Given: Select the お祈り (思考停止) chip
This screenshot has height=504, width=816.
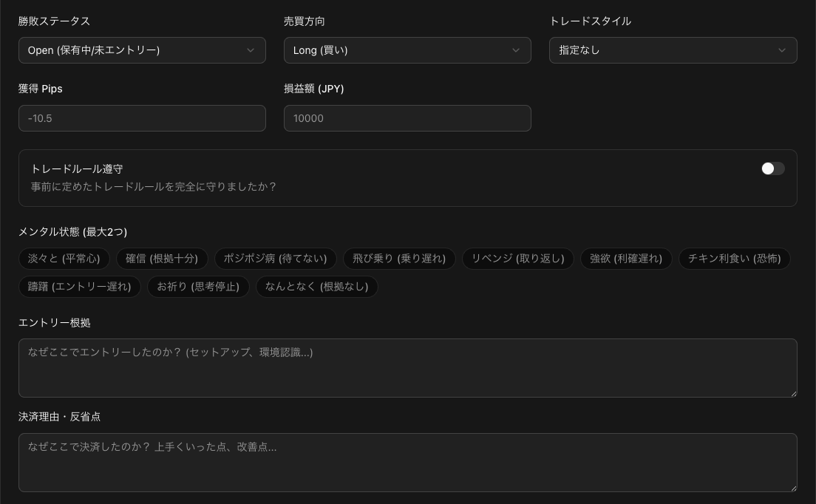Looking at the screenshot, I should click(198, 287).
